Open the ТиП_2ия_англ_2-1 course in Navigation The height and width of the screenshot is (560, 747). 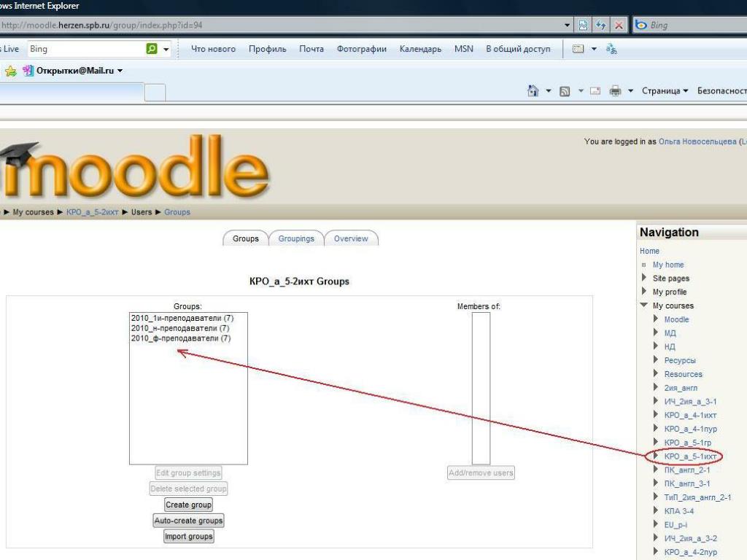coord(697,497)
